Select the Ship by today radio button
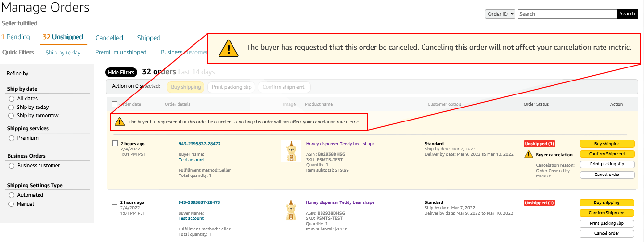This screenshot has height=242, width=644. pos(12,108)
